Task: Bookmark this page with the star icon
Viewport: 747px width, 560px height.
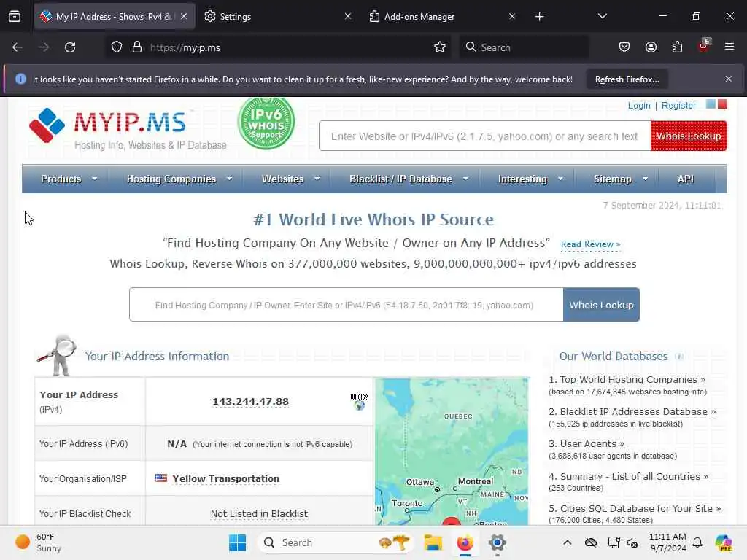Action: pos(440,47)
